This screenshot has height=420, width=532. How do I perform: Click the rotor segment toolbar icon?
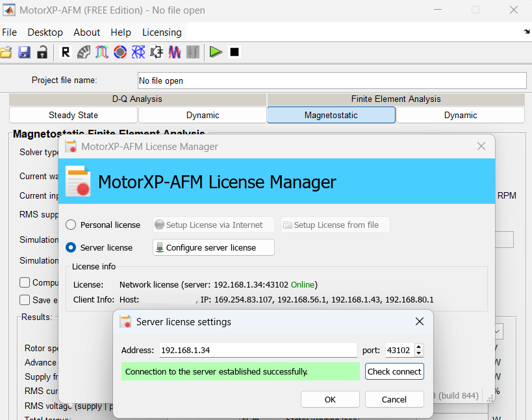tap(83, 53)
